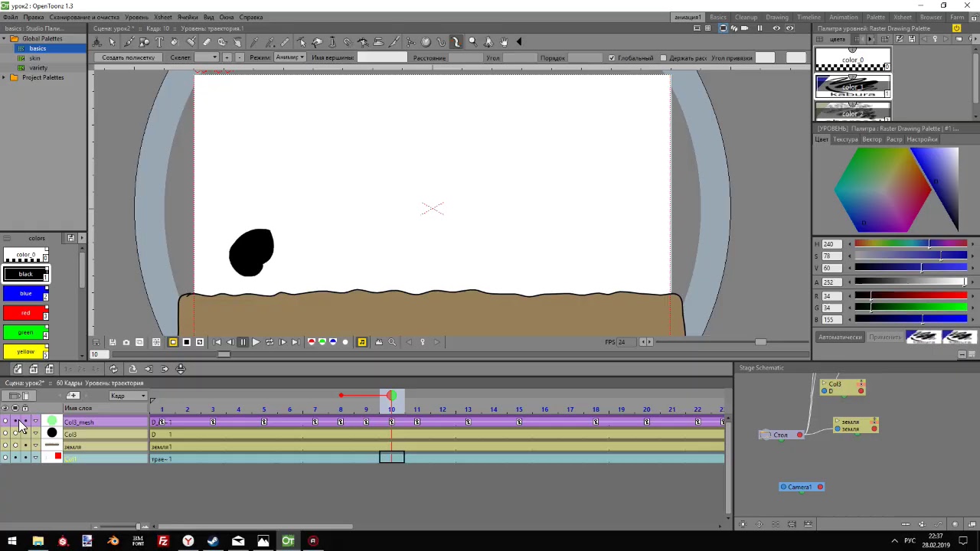
Task: Open the Ячейки menu
Action: click(188, 17)
